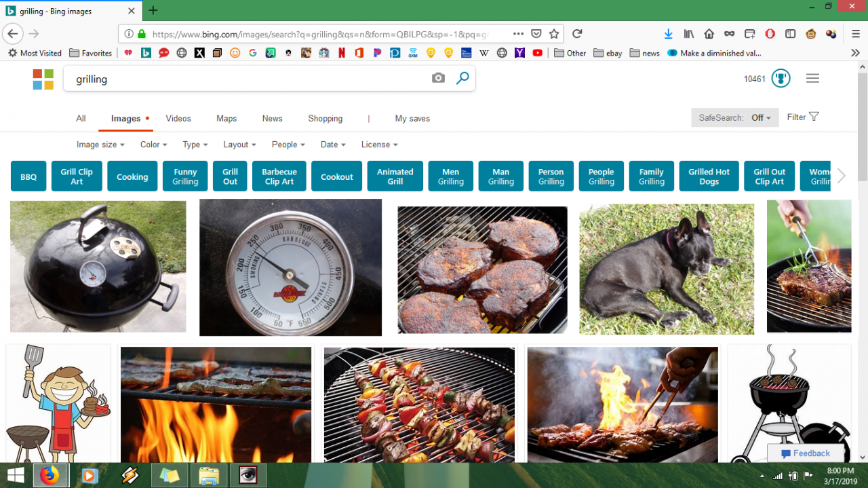The width and height of the screenshot is (868, 488).
Task: Open the Netflix bookmark icon
Action: (x=342, y=53)
